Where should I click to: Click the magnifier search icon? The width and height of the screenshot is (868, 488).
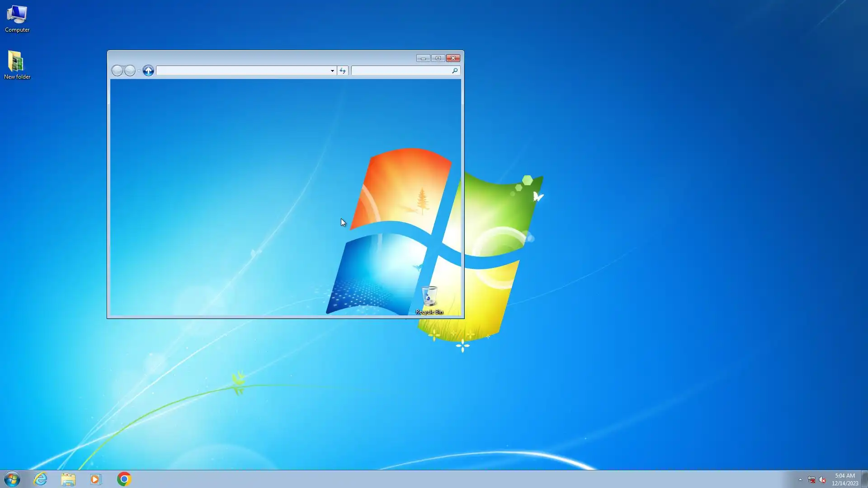tap(454, 70)
